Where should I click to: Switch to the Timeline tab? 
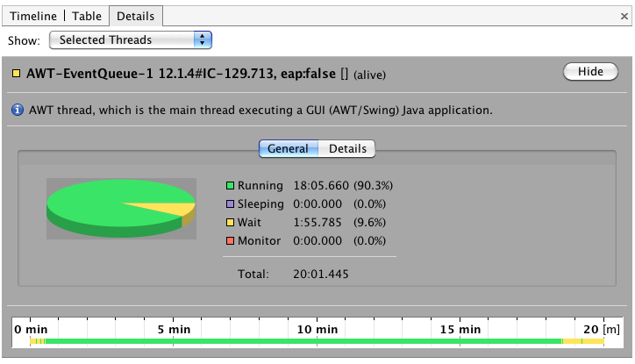pyautogui.click(x=33, y=16)
